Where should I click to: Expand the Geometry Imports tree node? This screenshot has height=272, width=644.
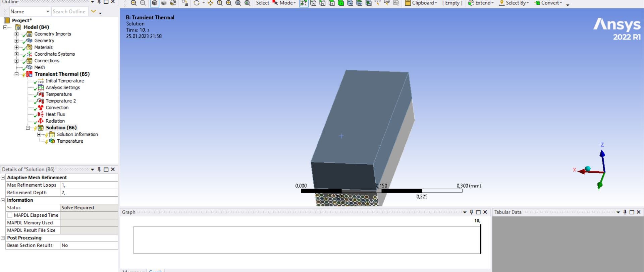(16, 34)
